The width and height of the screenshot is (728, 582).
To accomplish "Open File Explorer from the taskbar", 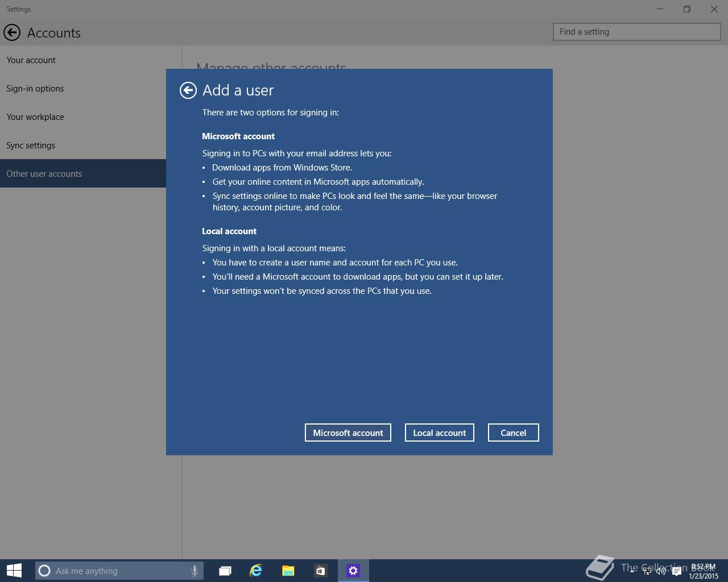I will (x=288, y=571).
